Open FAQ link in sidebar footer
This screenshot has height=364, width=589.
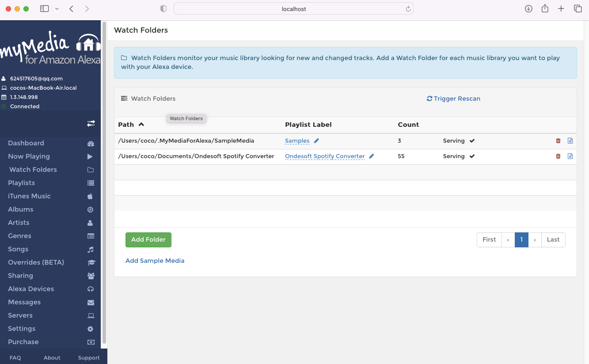15,358
